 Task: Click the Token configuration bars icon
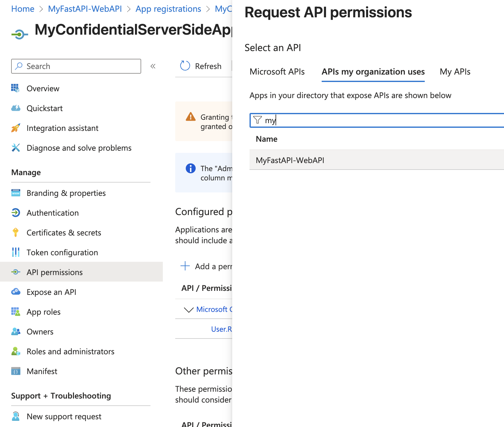coord(15,252)
